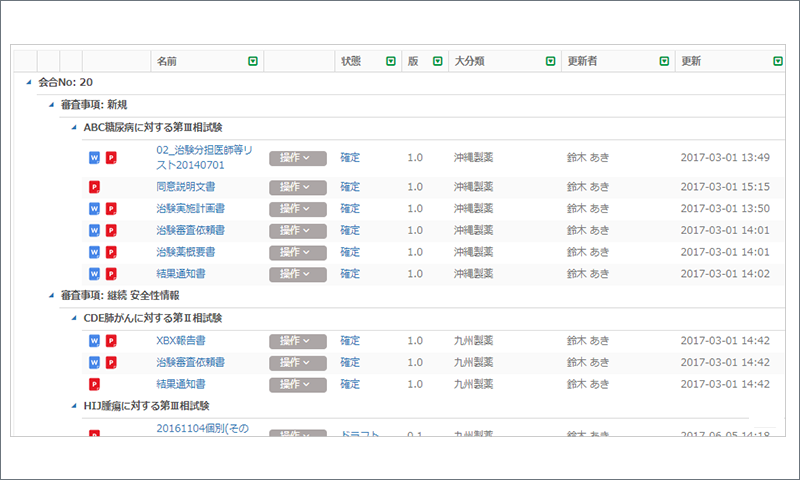
Task: Open the 治験薬概要書 document link
Action: pos(186,252)
